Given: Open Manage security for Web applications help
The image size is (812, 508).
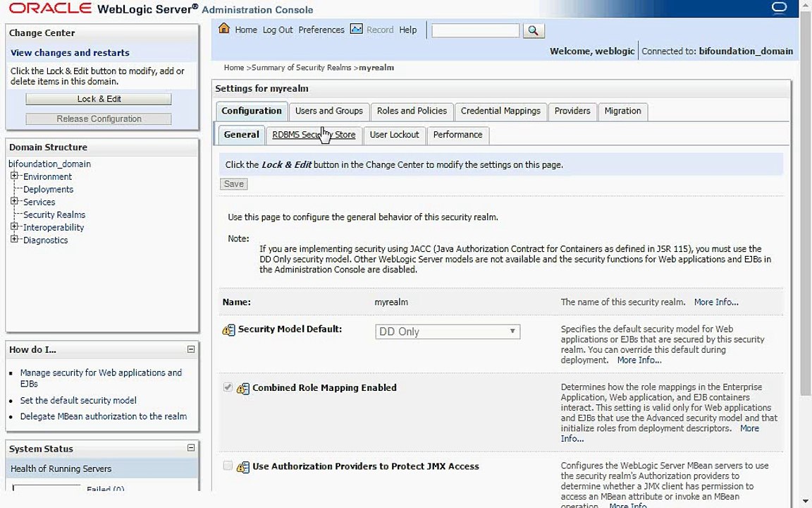Looking at the screenshot, I should [101, 378].
